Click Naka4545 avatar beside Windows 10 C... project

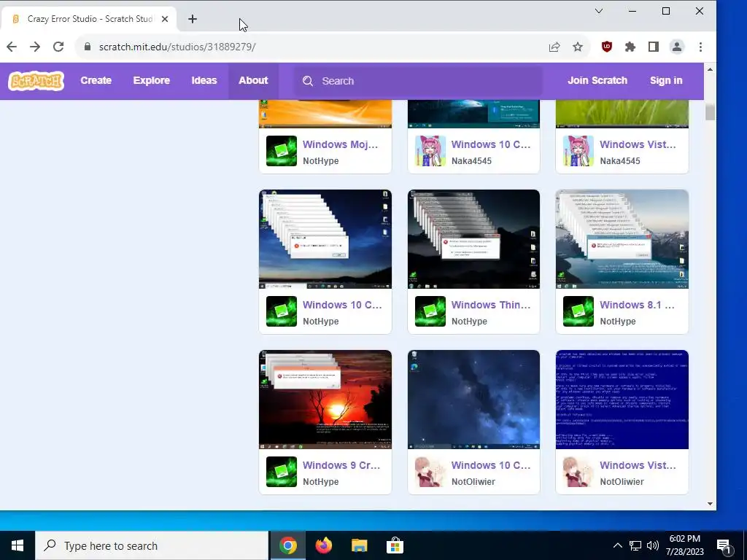[430, 151]
